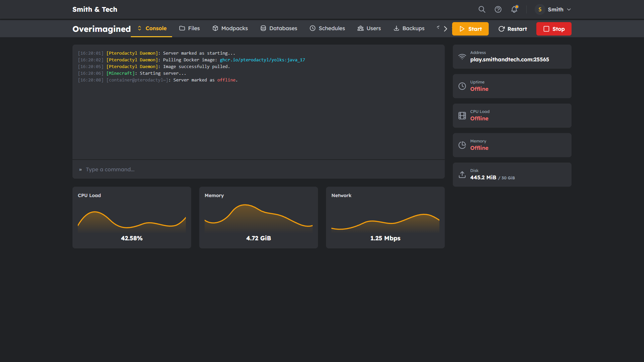This screenshot has height=362, width=644.
Task: Click the Memory pie chart icon
Action: pyautogui.click(x=462, y=145)
